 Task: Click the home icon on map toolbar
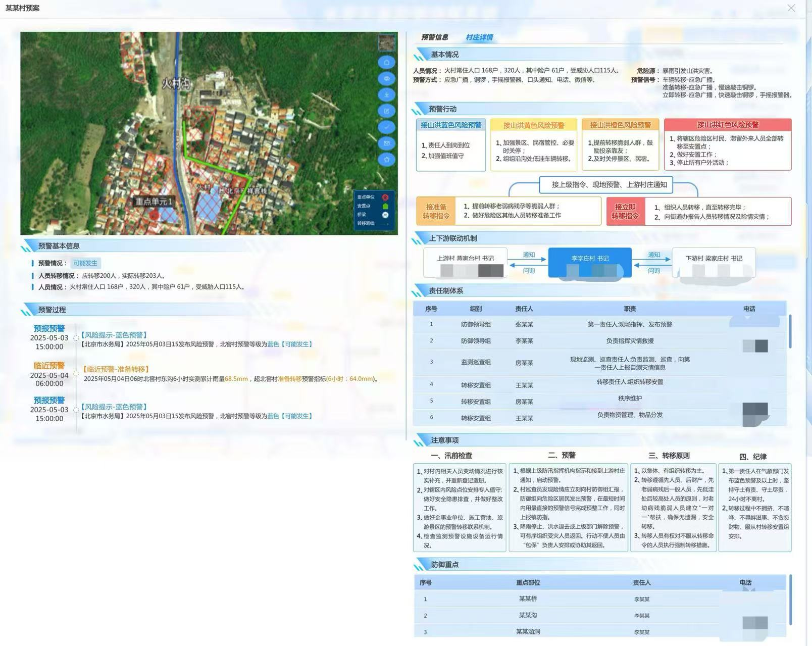pyautogui.click(x=386, y=62)
